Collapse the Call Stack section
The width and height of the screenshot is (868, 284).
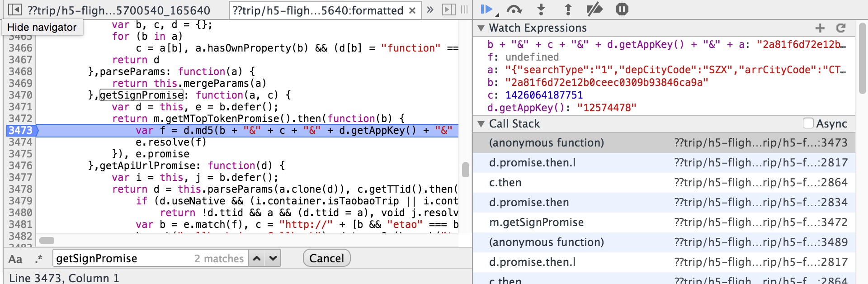[x=481, y=124]
